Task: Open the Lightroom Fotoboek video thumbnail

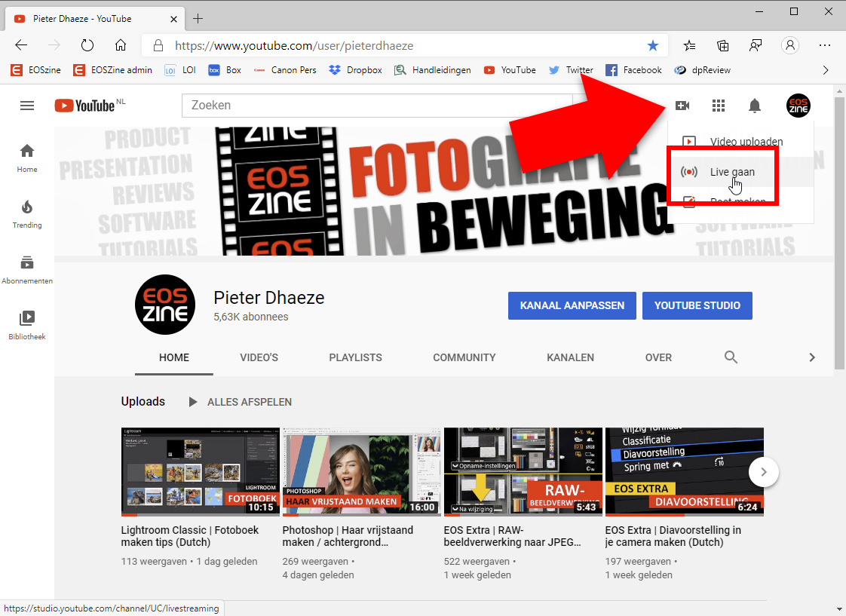Action: (x=200, y=471)
